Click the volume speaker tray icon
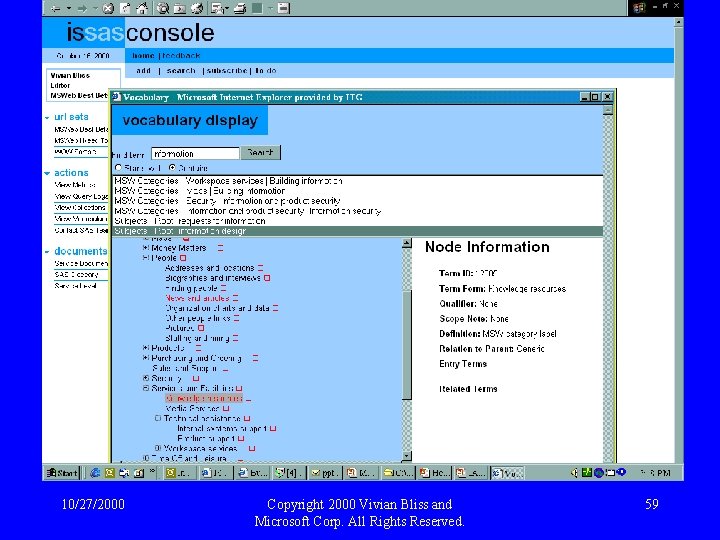 [x=574, y=472]
